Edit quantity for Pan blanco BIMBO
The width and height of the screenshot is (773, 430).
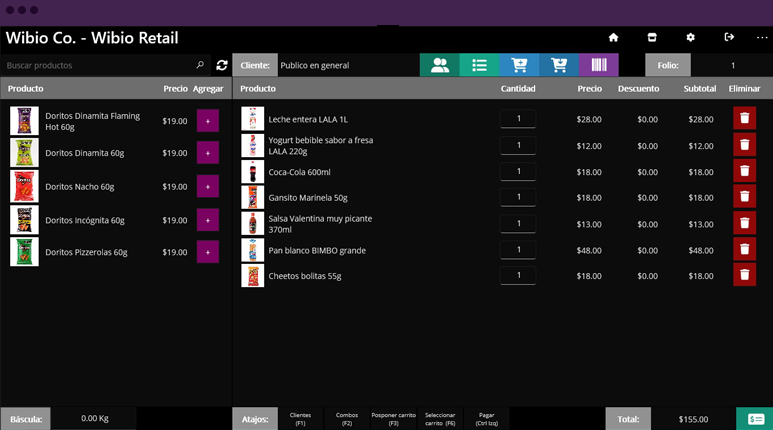tap(518, 250)
